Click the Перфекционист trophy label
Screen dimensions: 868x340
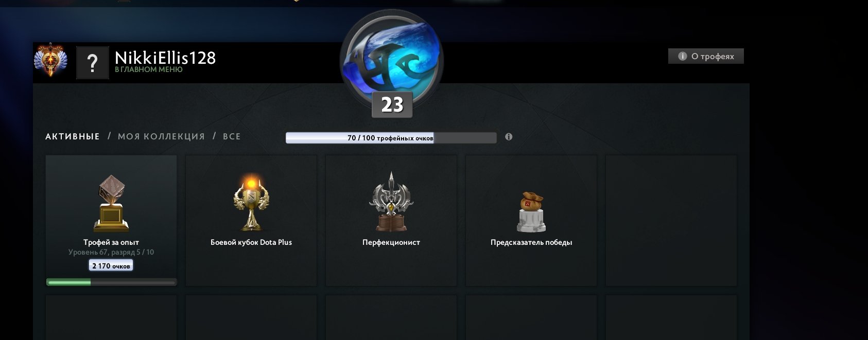point(391,242)
